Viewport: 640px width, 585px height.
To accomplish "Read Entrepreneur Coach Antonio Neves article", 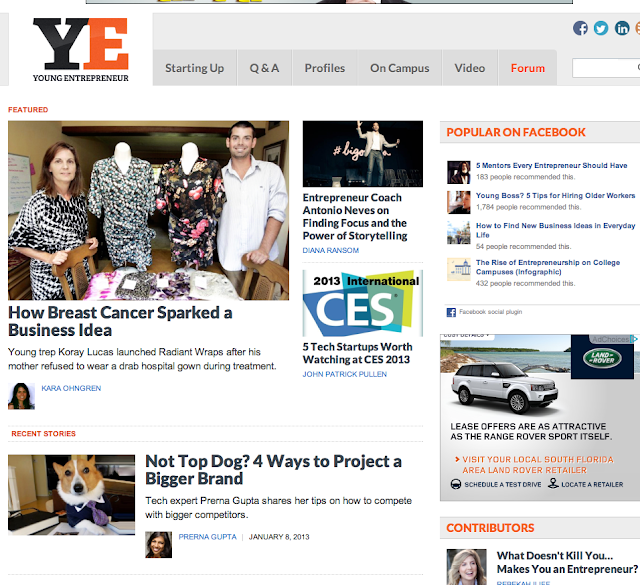I will pos(355,217).
